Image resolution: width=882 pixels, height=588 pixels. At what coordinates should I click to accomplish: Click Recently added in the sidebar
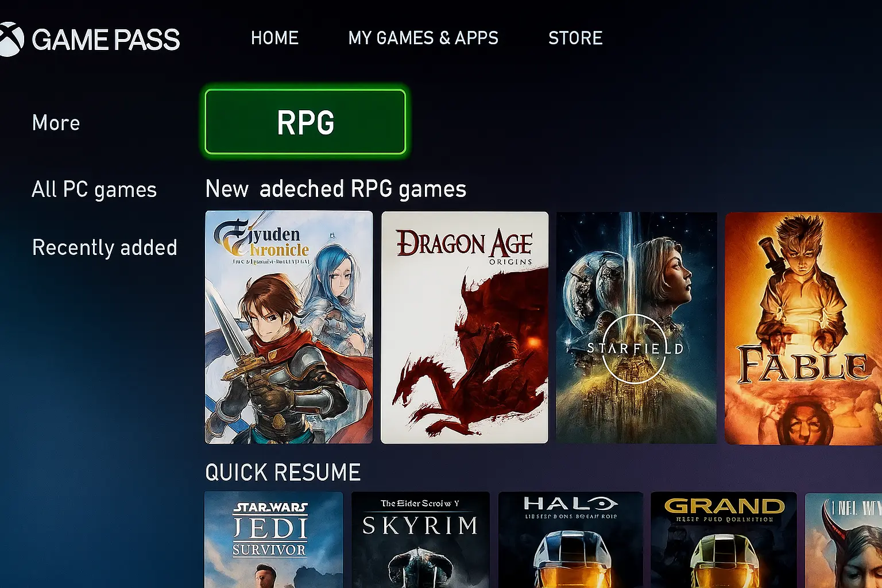pos(105,247)
